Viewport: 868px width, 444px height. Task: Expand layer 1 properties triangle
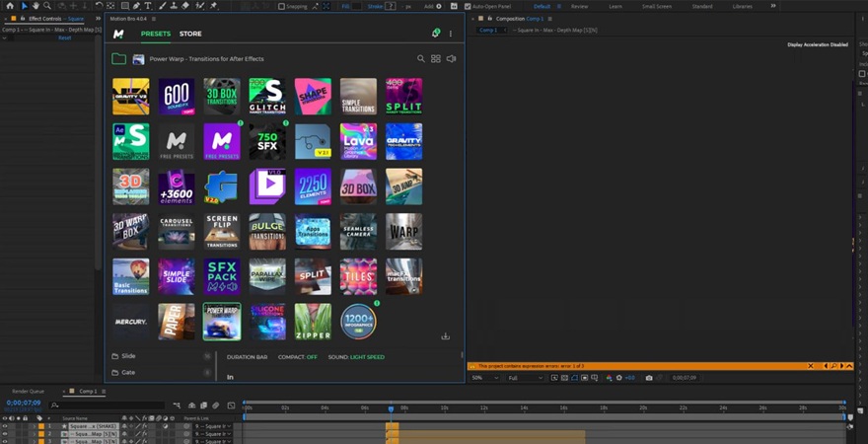pyautogui.click(x=34, y=426)
